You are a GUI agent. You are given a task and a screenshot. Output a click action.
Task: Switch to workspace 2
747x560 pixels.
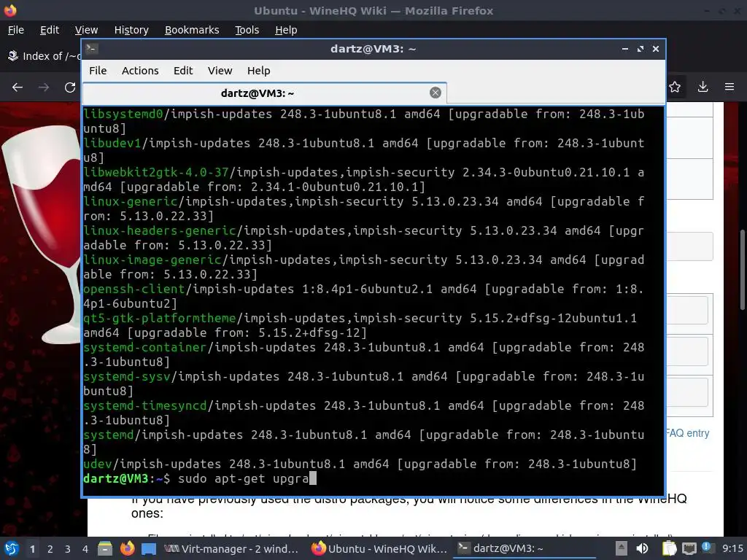tap(50, 549)
